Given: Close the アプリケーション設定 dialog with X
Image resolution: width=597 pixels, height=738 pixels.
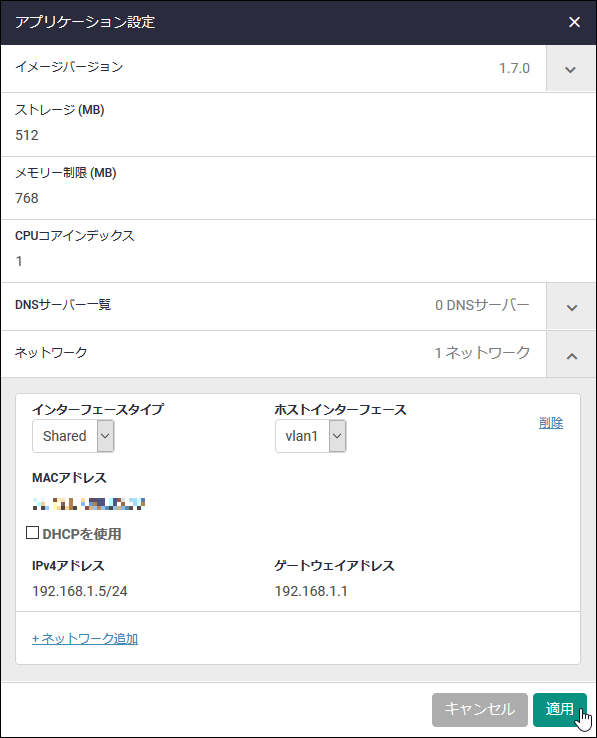Looking at the screenshot, I should point(574,22).
